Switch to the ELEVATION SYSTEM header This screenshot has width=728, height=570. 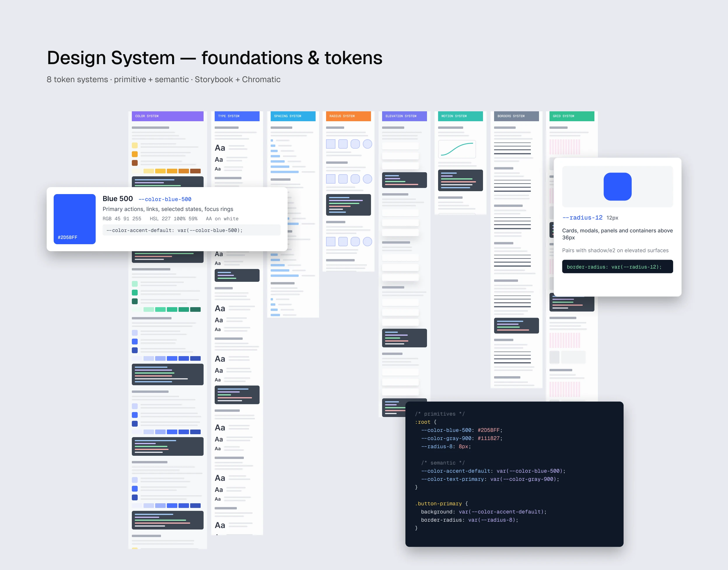405,116
